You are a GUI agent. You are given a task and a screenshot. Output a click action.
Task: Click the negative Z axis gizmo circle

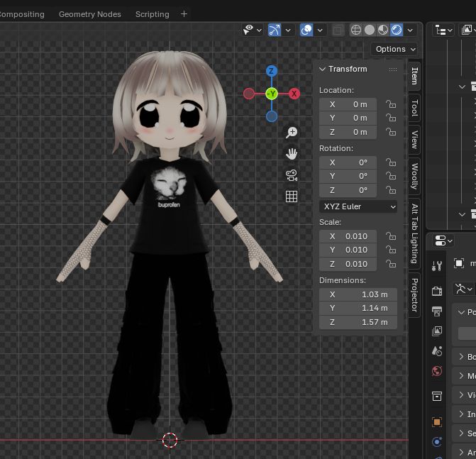tap(272, 116)
